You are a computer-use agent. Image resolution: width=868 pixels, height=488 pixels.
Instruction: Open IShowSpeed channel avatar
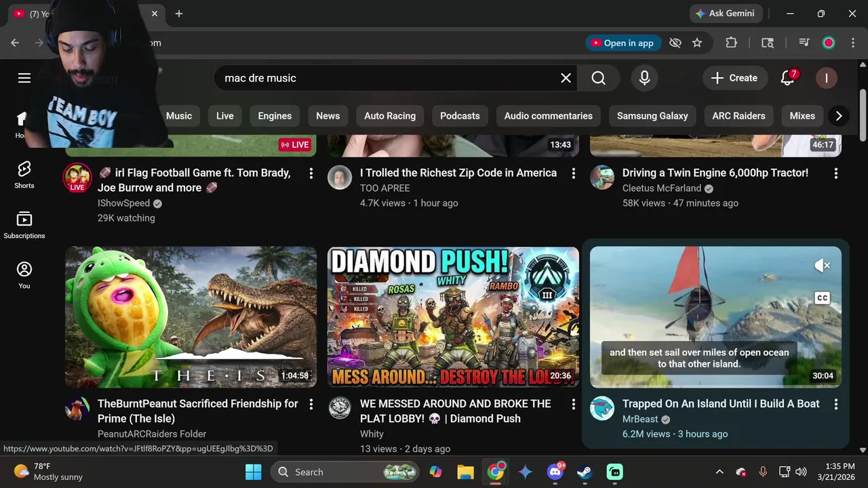(77, 178)
